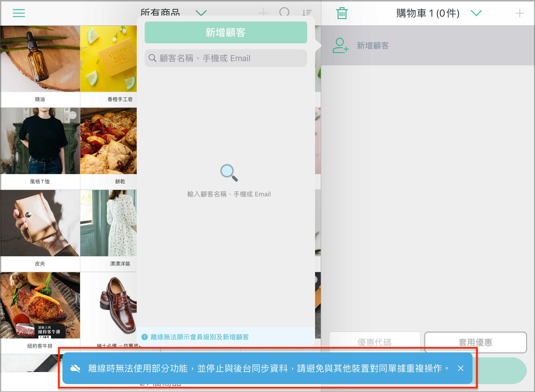Click the green 新增顧客 button in popup
Screen dimensions: 535x392
(226, 32)
